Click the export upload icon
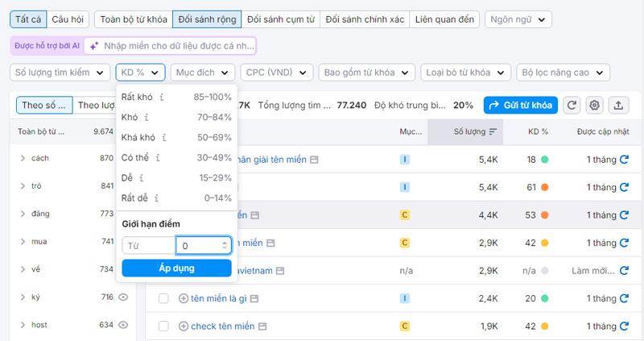 [x=618, y=105]
